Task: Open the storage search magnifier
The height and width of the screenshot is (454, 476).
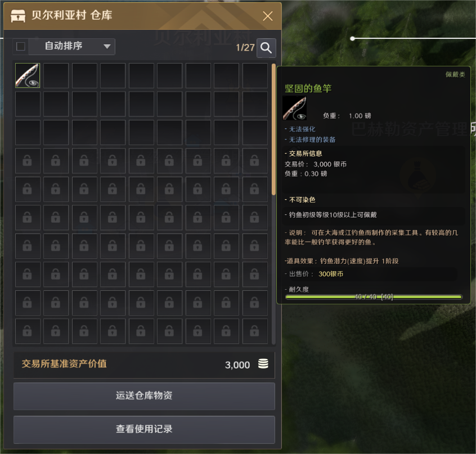Action: 266,48
